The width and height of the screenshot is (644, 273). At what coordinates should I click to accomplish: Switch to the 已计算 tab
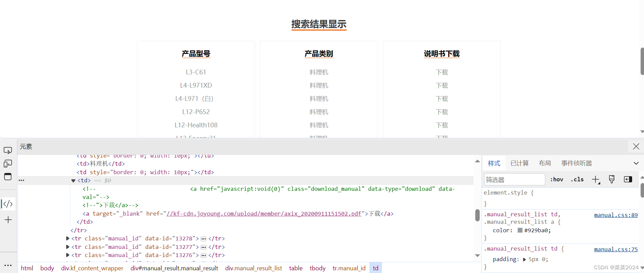coord(519,163)
